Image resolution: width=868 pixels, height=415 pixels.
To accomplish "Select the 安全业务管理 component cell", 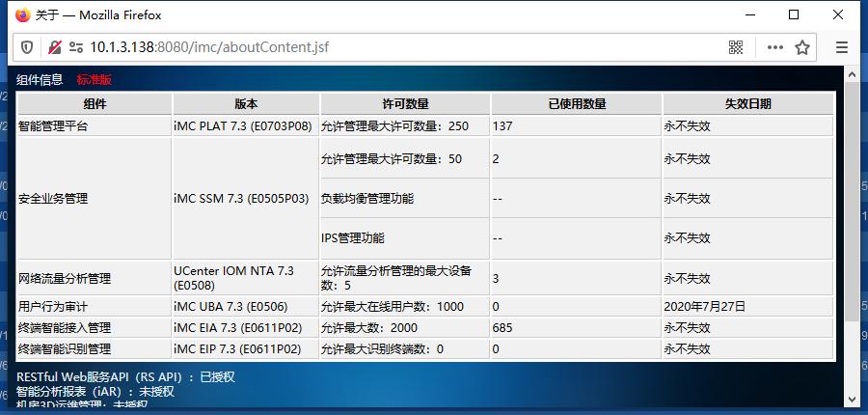I will [95, 199].
